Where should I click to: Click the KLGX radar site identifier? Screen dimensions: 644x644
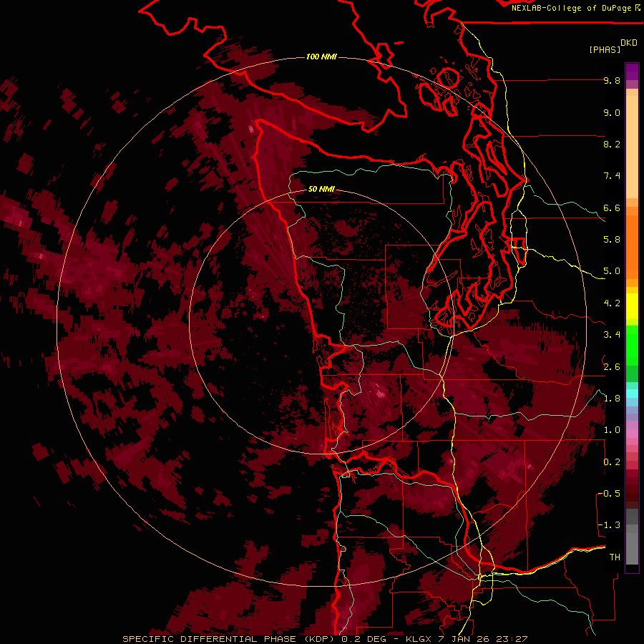click(x=419, y=639)
